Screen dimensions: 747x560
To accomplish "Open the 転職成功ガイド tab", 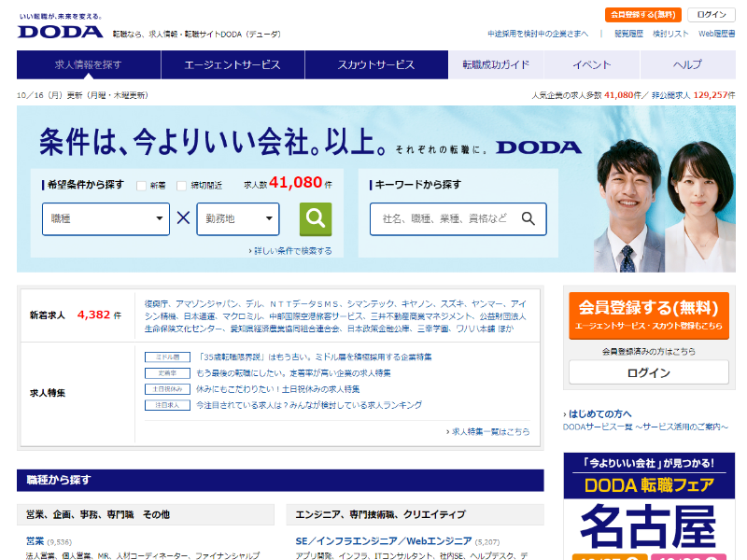I will [x=496, y=64].
